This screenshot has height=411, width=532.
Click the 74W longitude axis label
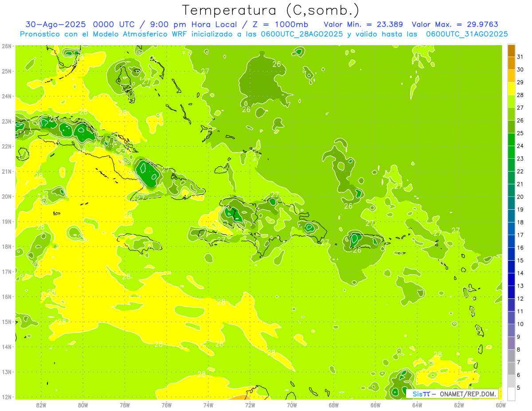pyautogui.click(x=208, y=405)
